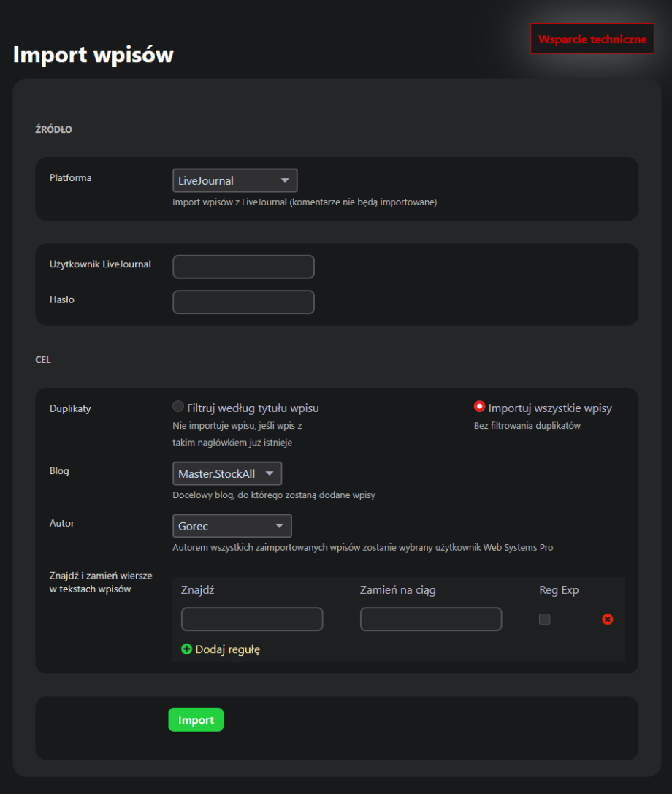
Task: Expand the Blog dropdown Master.StockAll
Action: coord(227,473)
